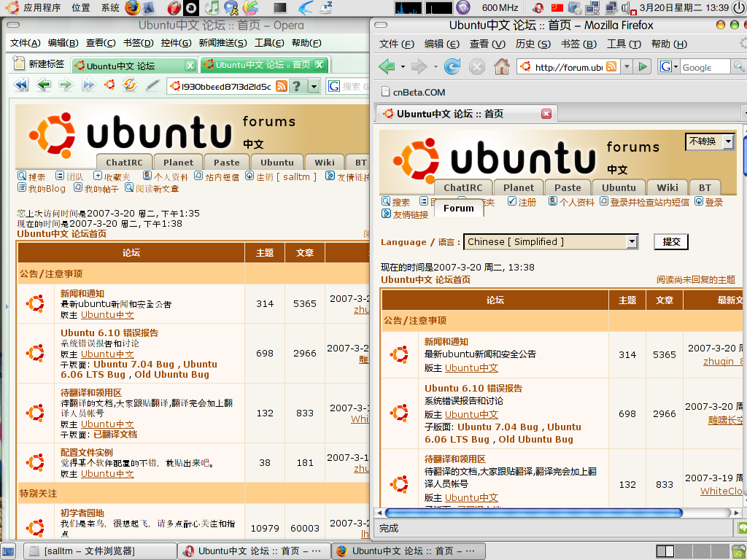The width and height of the screenshot is (747, 560).
Task: Open the Wiki tab in Firefox's forum page
Action: 667,187
